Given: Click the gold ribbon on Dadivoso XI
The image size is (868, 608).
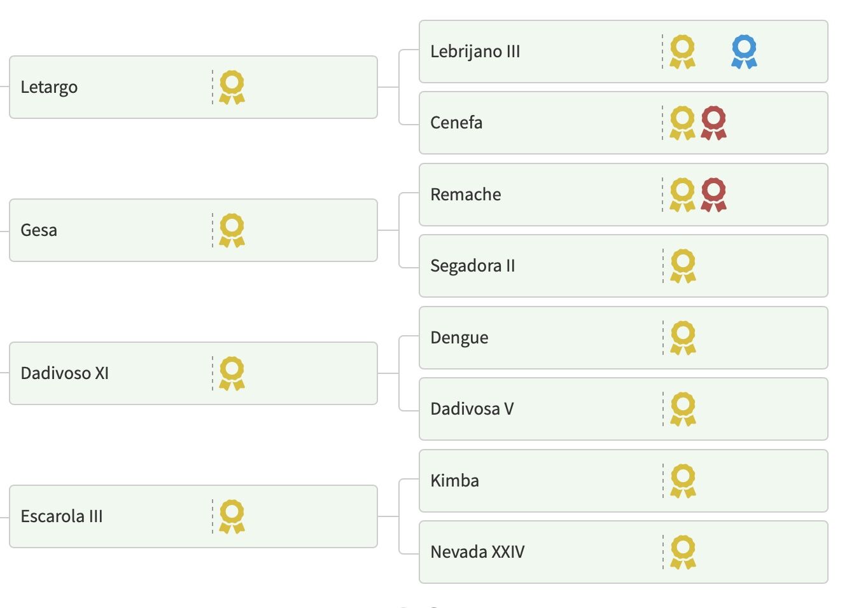Looking at the screenshot, I should pos(232,373).
